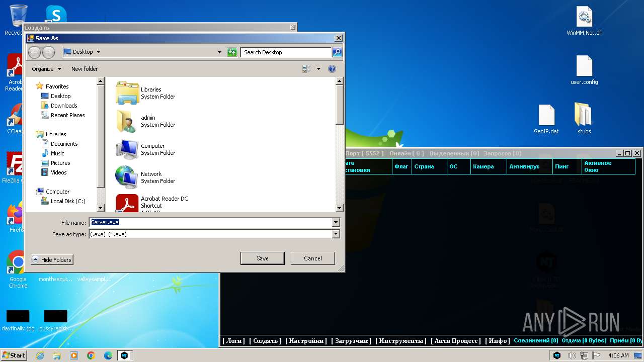Click the search magnifier icon
Screen dimensions: 644x362
coord(337,52)
